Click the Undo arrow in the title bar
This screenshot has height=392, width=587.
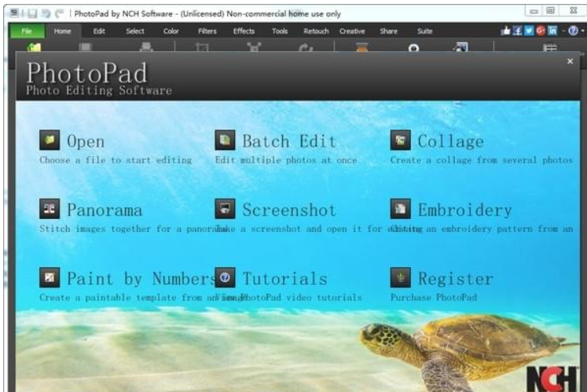pyautogui.click(x=46, y=14)
